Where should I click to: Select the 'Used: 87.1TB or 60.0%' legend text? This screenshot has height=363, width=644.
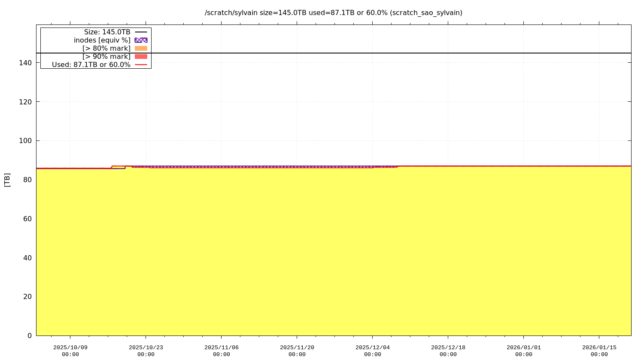pyautogui.click(x=91, y=65)
